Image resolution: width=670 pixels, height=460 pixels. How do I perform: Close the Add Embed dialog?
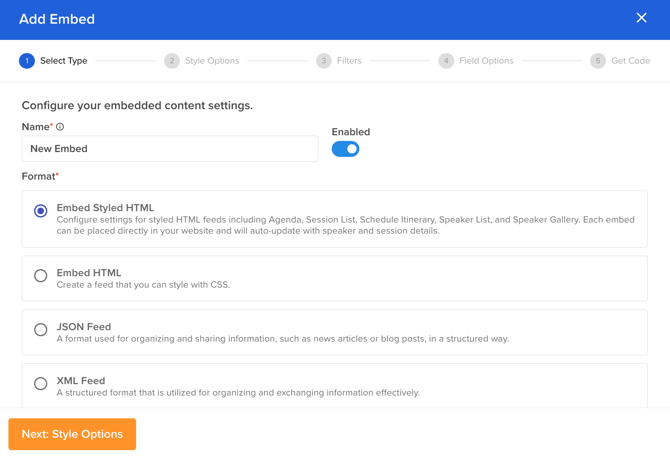pyautogui.click(x=641, y=18)
